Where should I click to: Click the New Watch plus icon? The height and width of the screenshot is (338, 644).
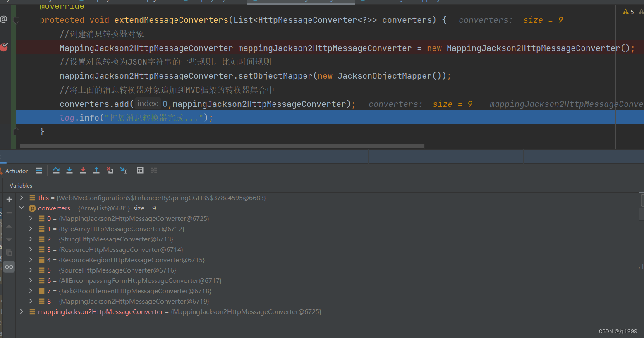(x=9, y=199)
